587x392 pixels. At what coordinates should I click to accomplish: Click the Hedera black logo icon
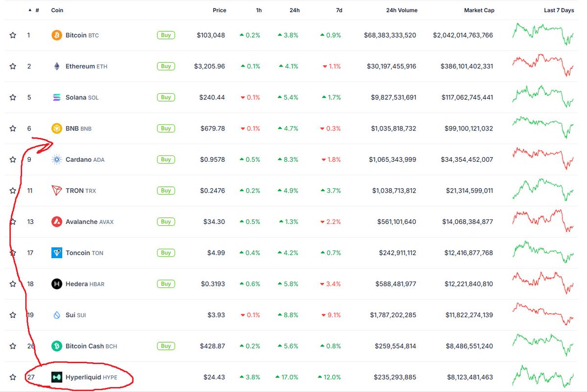(57, 284)
